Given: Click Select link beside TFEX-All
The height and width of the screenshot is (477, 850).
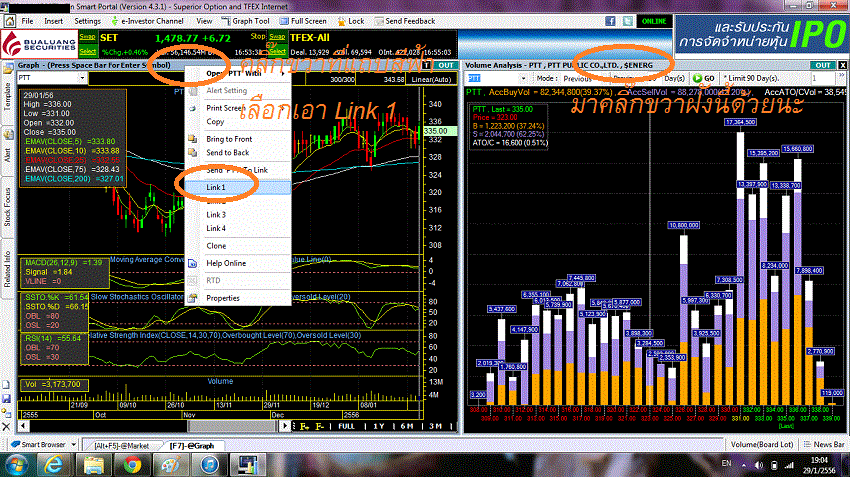Looking at the screenshot, I should click(277, 51).
